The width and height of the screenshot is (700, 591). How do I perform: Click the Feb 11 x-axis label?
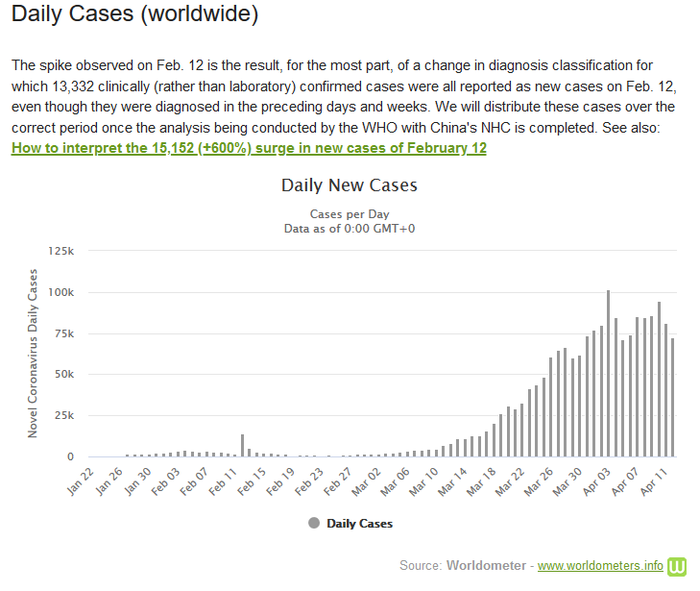(225, 482)
